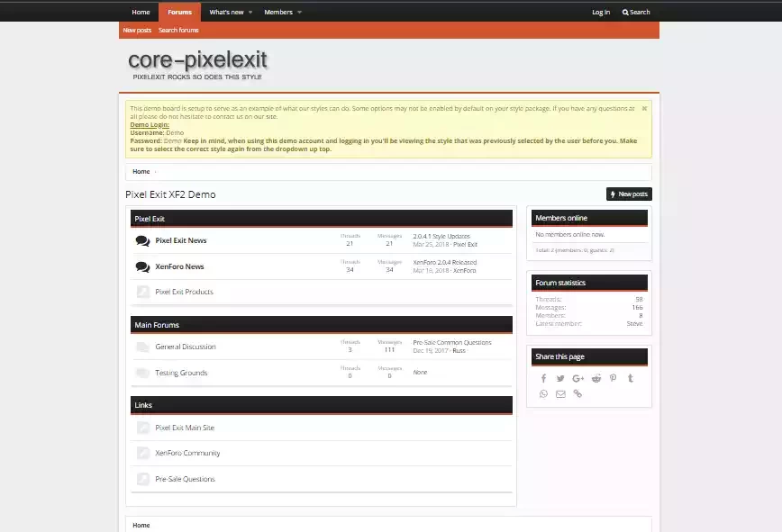Screen dimensions: 782x532
Task: Click the Email share icon
Action: (560, 394)
